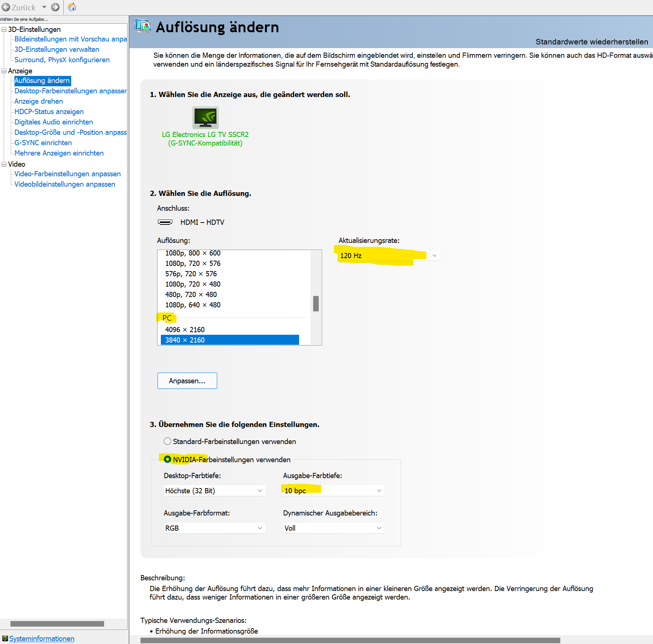
Task: Click the Systeminformationen link
Action: 42,638
